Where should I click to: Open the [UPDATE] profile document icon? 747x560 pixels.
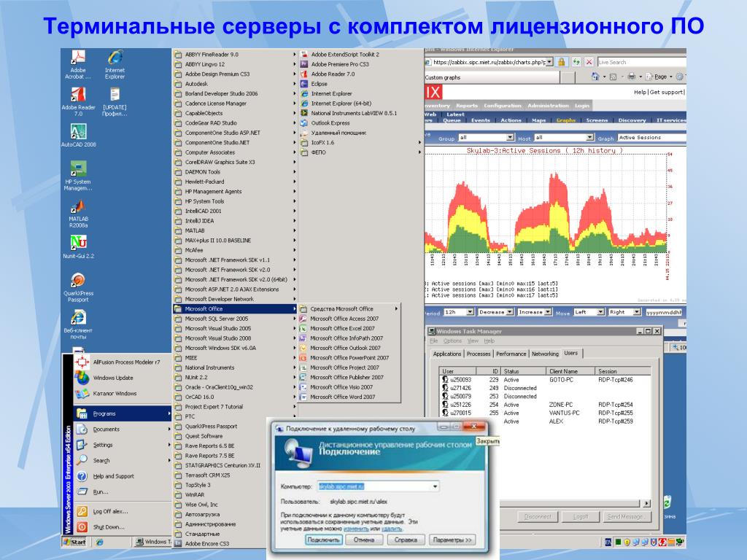click(115, 101)
